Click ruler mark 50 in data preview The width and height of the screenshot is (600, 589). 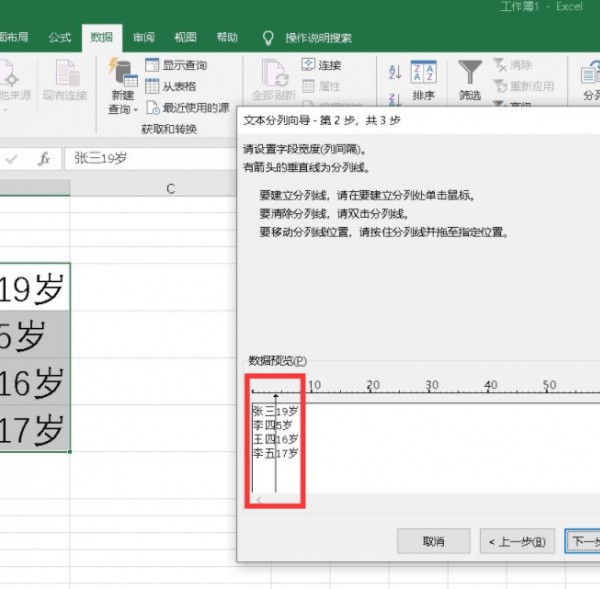549,385
